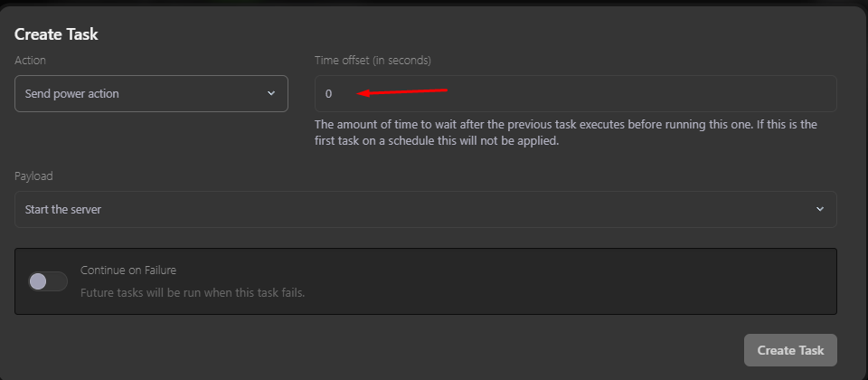Screen dimensions: 868x380
Task: Expand the Payload dropdown
Action: pyautogui.click(x=425, y=209)
